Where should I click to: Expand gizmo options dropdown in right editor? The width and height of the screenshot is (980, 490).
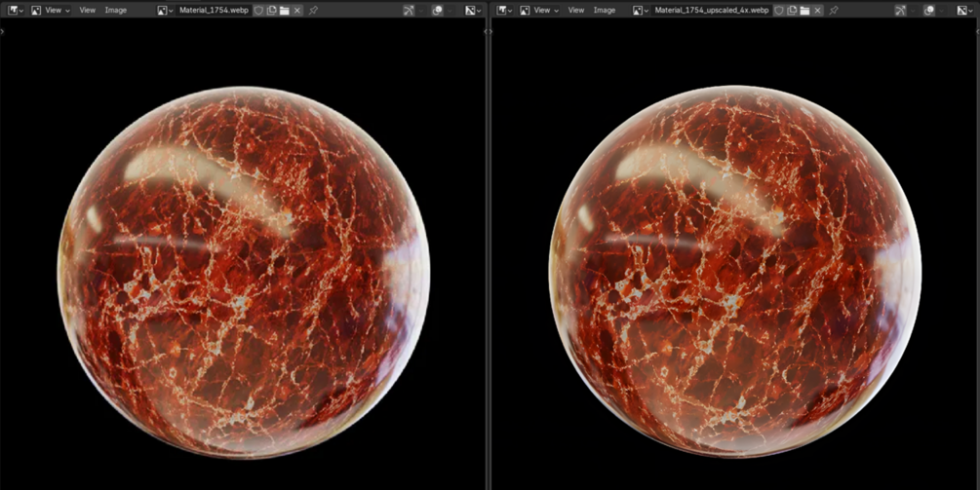pyautogui.click(x=913, y=10)
